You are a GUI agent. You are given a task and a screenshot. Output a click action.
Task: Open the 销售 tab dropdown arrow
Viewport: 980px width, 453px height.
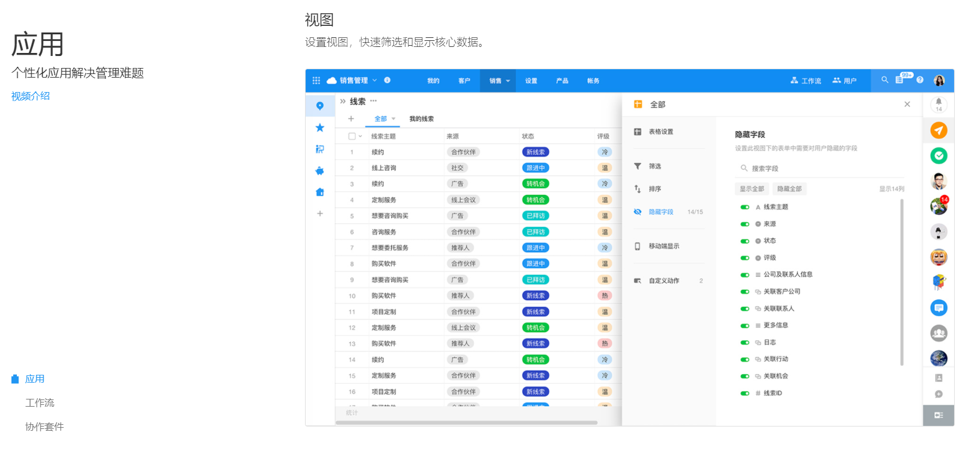tap(508, 81)
